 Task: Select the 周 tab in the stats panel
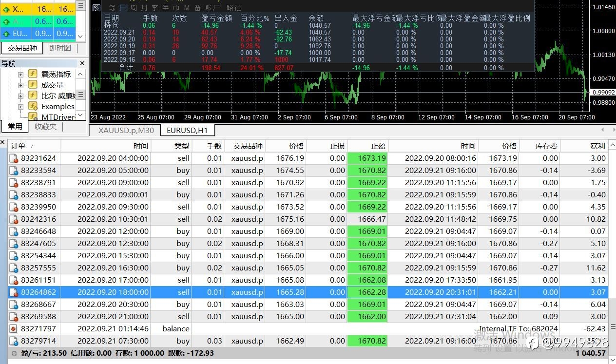[134, 8]
